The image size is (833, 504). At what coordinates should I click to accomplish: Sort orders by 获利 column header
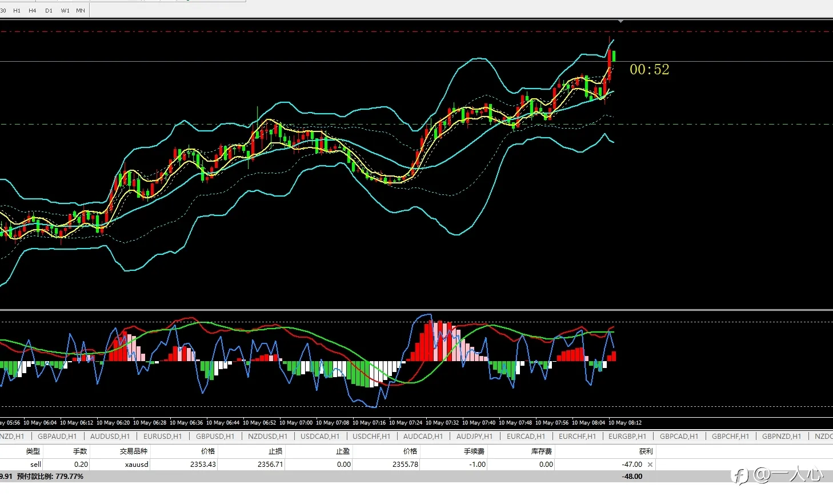pos(646,451)
